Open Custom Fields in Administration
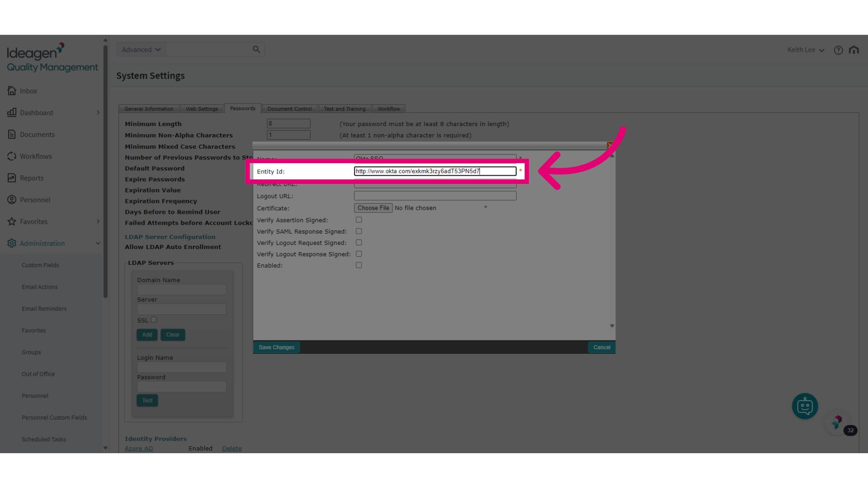This screenshot has height=488, width=868. (40, 265)
